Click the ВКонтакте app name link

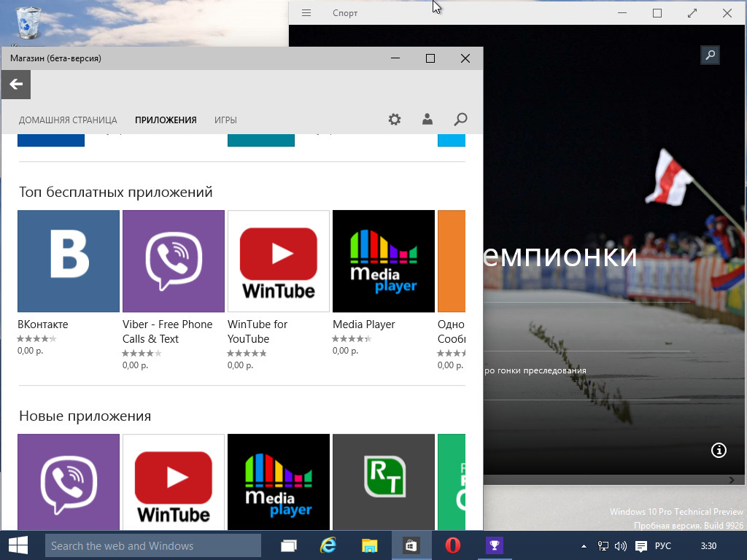[43, 324]
